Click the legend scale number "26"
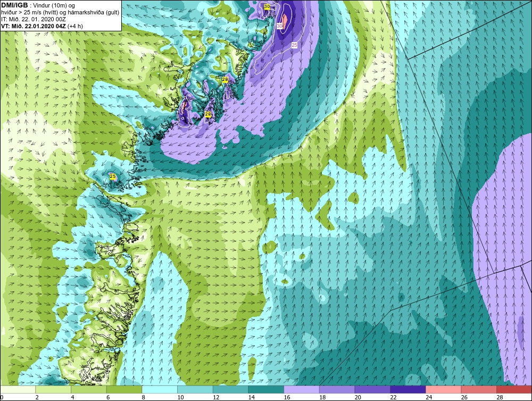The image size is (532, 401). coord(464,397)
